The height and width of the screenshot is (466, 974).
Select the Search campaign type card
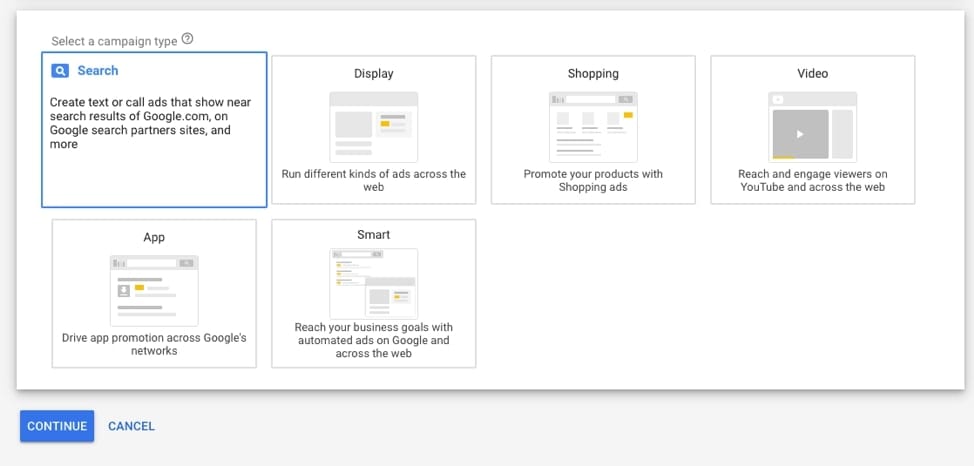[154, 129]
